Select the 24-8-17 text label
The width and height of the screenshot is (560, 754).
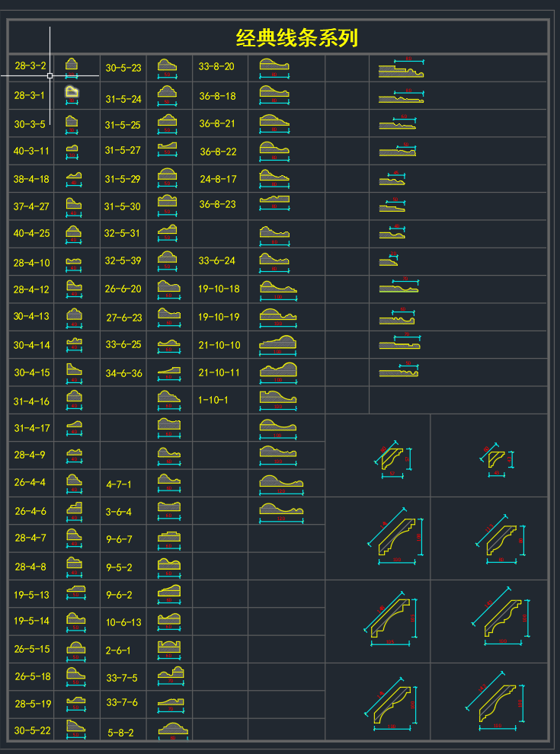219,180
